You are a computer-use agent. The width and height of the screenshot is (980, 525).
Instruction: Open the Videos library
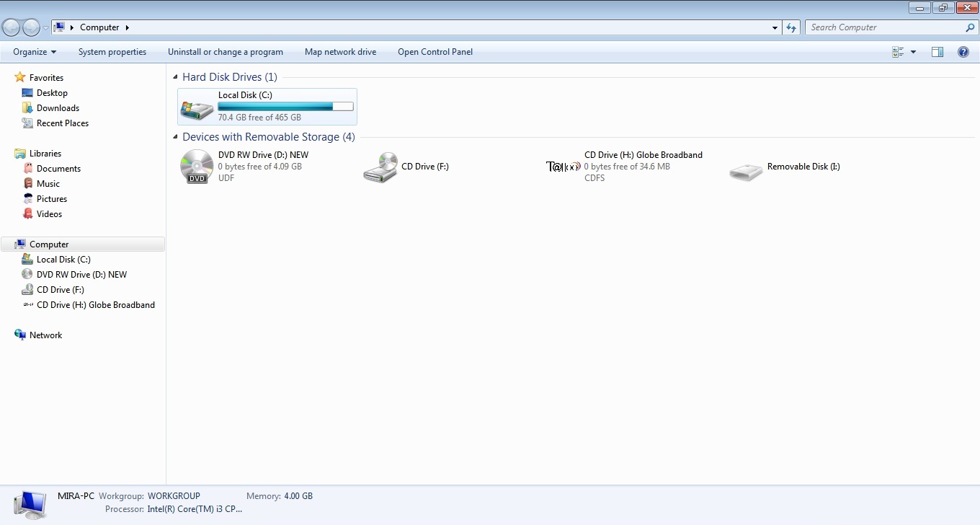[x=49, y=214]
